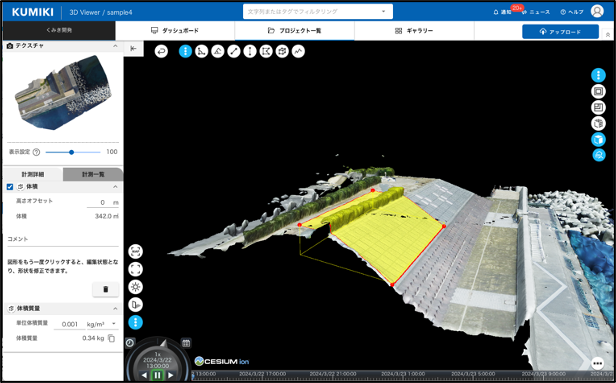This screenshot has height=383, width=616.
Task: Select the cross-section profile tool
Action: coord(298,51)
